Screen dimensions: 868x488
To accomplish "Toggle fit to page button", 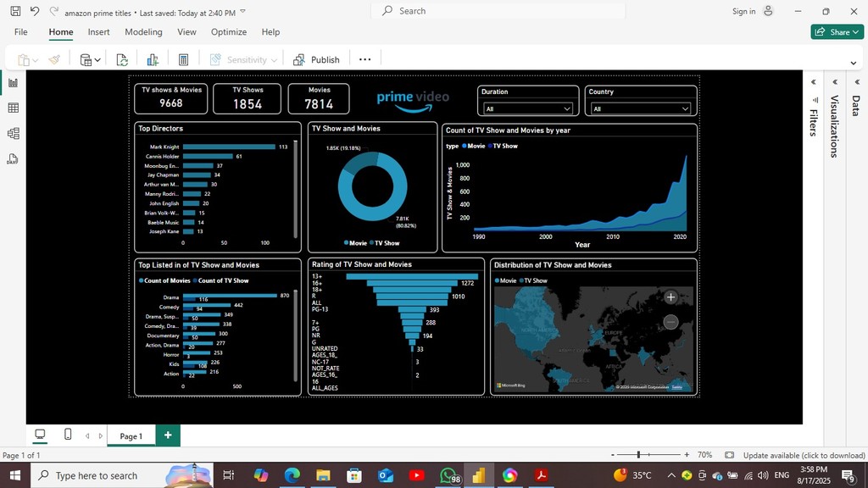I will 729,455.
